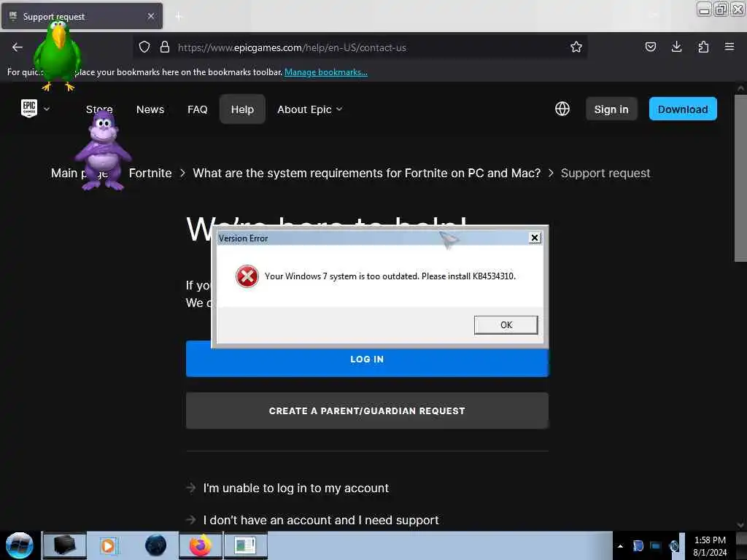
Task: Open the dark box taskbar application
Action: (65, 545)
